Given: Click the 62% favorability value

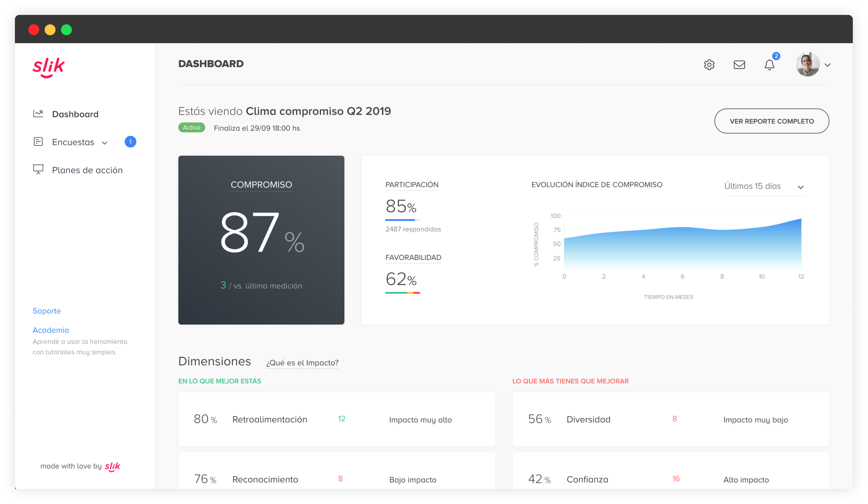Looking at the screenshot, I should pos(401,279).
